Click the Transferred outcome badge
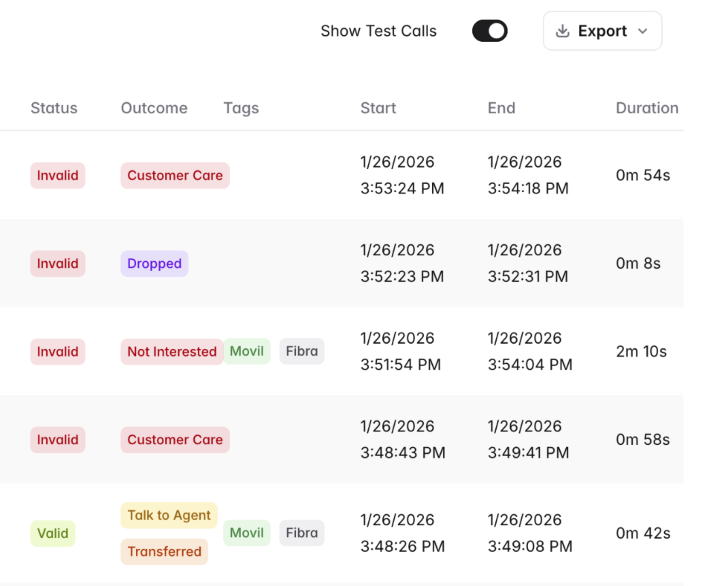 (164, 551)
